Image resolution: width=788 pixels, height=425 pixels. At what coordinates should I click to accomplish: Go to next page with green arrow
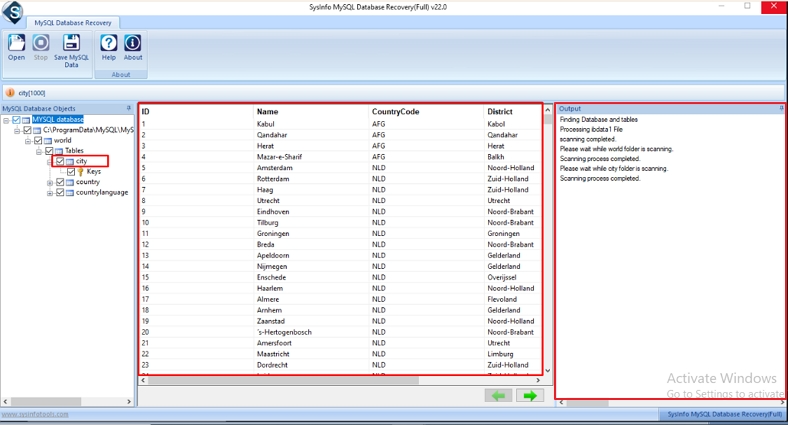click(x=530, y=396)
